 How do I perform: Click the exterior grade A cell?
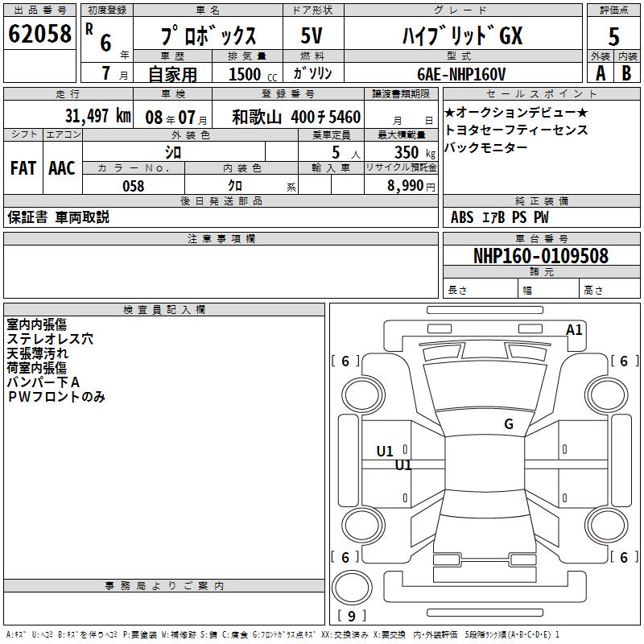pyautogui.click(x=601, y=73)
